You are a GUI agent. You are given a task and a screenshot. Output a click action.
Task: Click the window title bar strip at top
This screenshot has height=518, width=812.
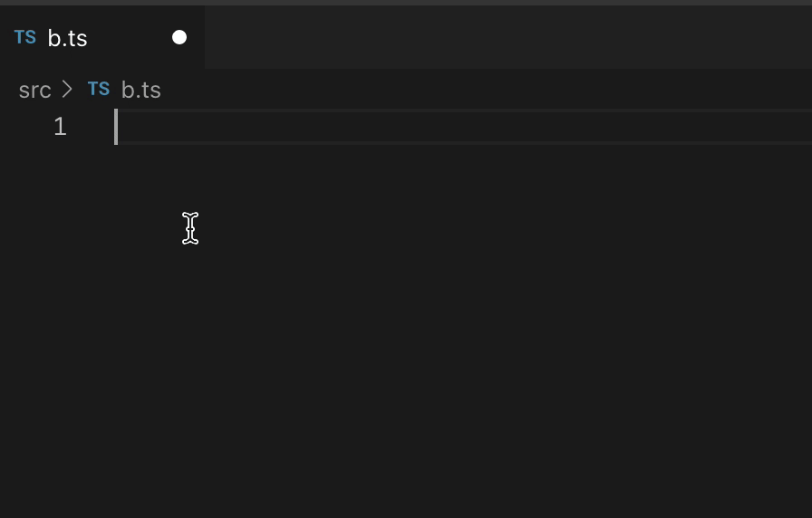[406, 3]
